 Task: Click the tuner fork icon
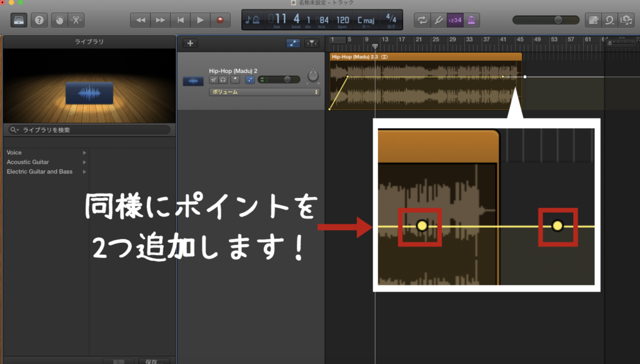(439, 20)
